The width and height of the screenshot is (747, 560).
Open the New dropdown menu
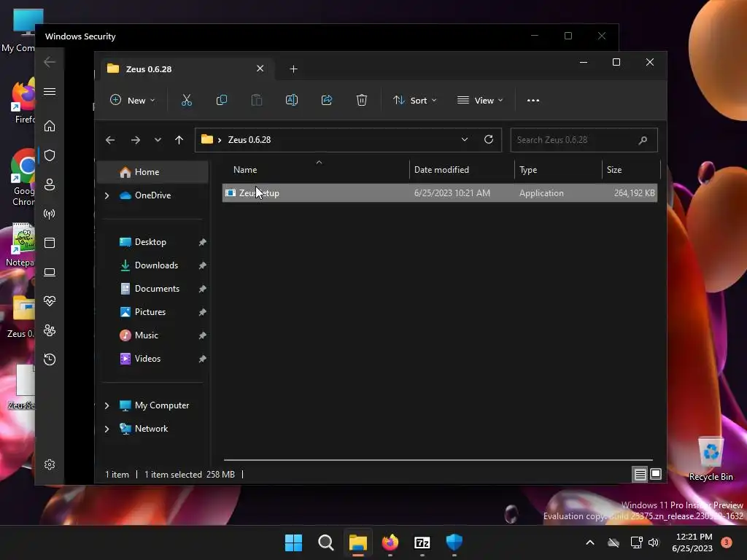133,101
